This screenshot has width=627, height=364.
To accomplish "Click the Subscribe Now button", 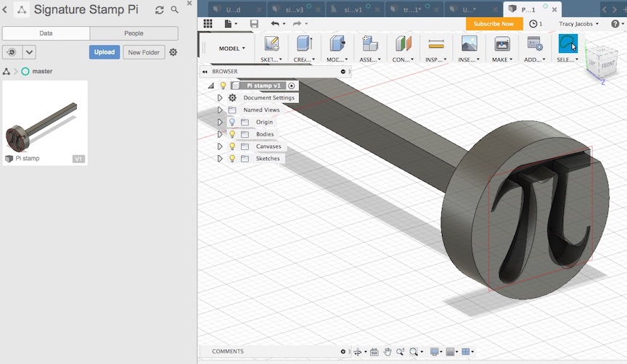I will 494,24.
